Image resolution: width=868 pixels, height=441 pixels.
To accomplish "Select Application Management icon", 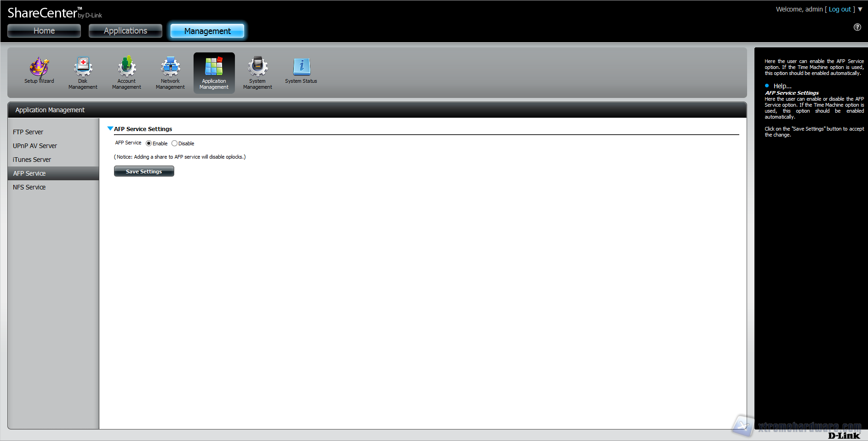I will tap(214, 73).
